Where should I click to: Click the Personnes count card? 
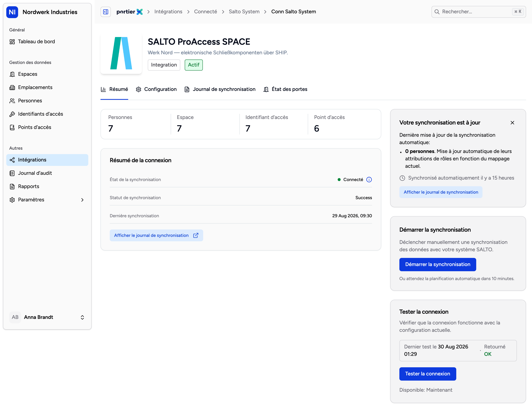(136, 124)
